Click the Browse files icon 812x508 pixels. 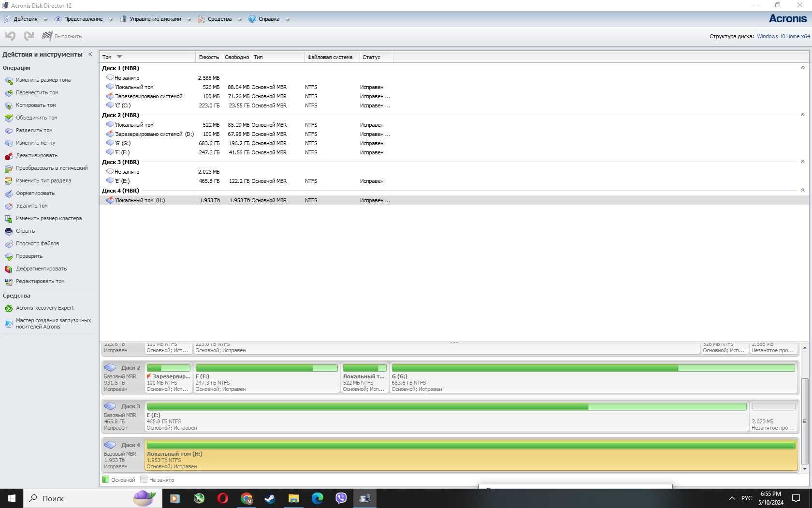(x=8, y=244)
